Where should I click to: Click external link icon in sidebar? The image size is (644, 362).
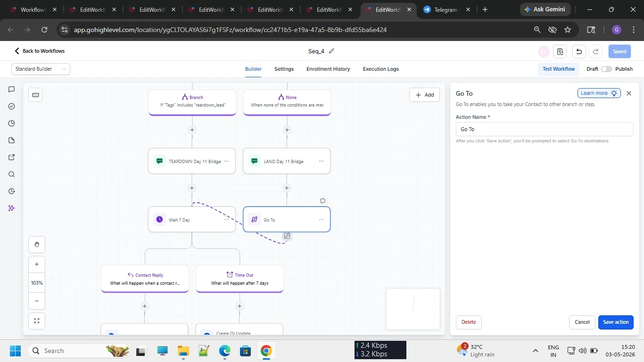pyautogui.click(x=12, y=157)
